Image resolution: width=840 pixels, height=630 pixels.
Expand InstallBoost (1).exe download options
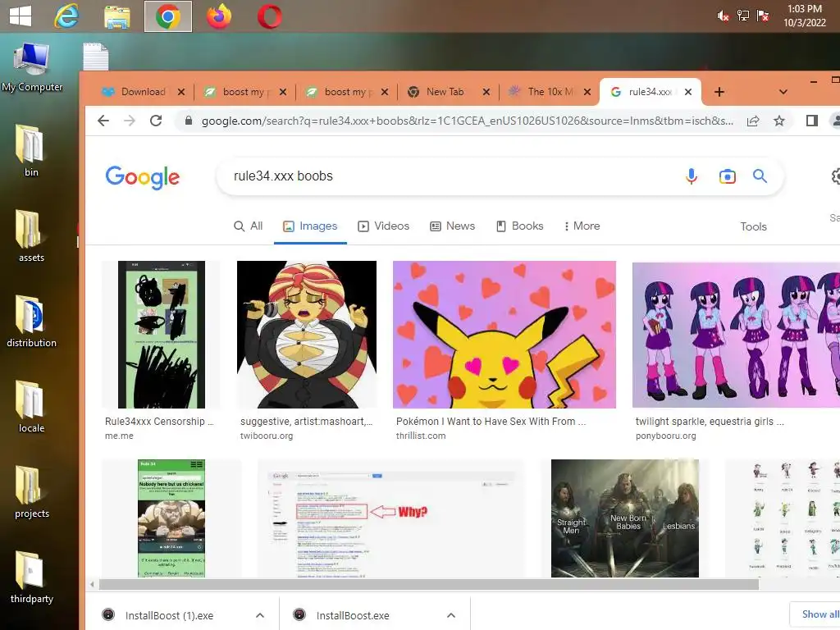(x=260, y=615)
